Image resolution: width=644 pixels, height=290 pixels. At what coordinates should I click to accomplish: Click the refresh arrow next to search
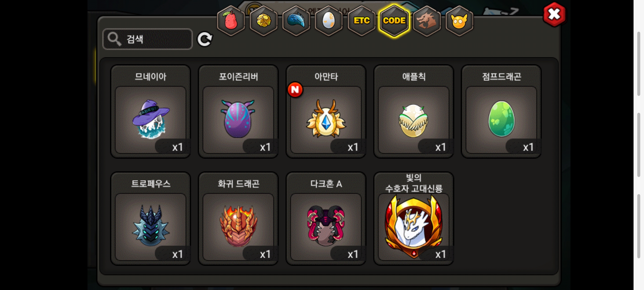pyautogui.click(x=205, y=39)
